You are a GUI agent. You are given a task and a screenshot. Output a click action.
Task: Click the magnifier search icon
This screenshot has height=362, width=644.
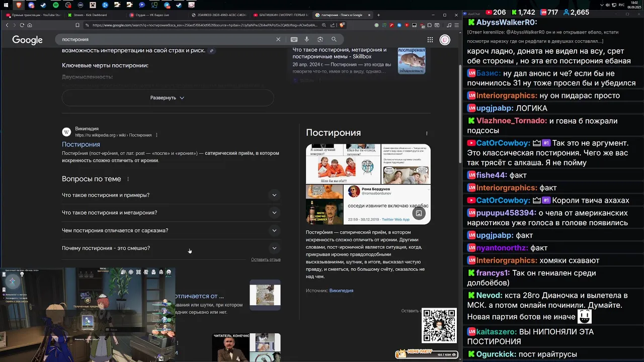point(334,39)
